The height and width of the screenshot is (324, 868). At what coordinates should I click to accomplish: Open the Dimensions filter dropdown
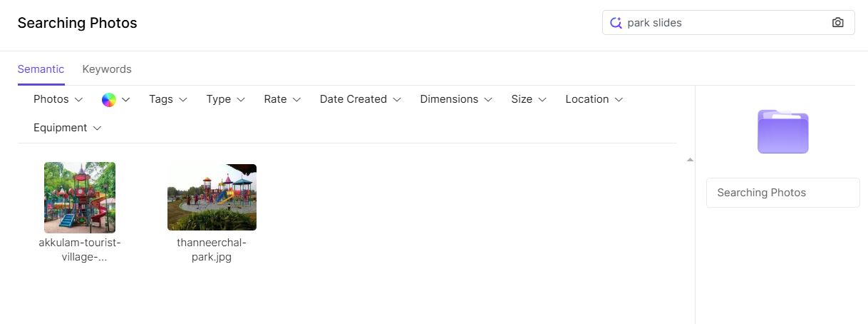pos(455,99)
